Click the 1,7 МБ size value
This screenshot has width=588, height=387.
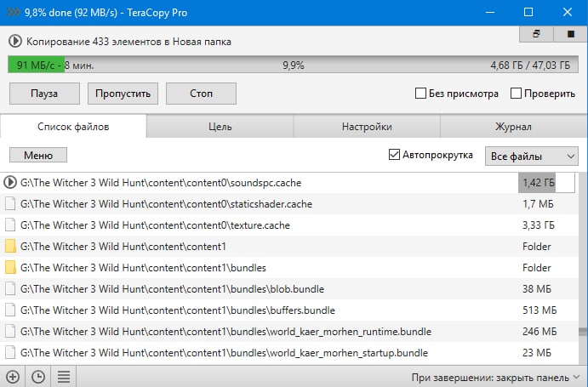538,204
